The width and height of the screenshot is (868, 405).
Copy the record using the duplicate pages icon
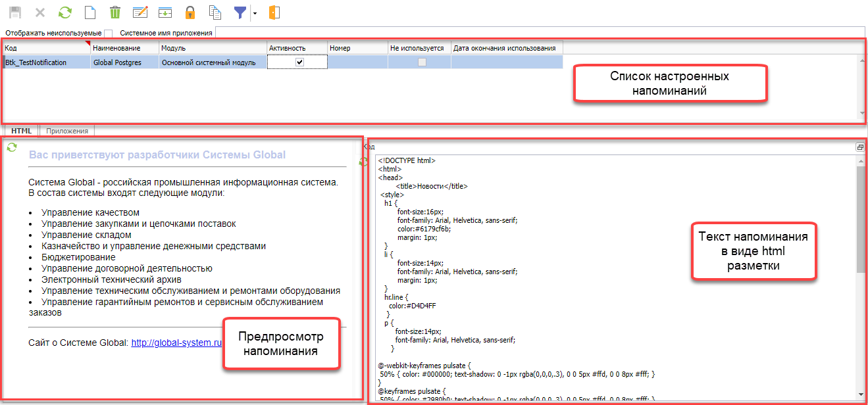(215, 12)
